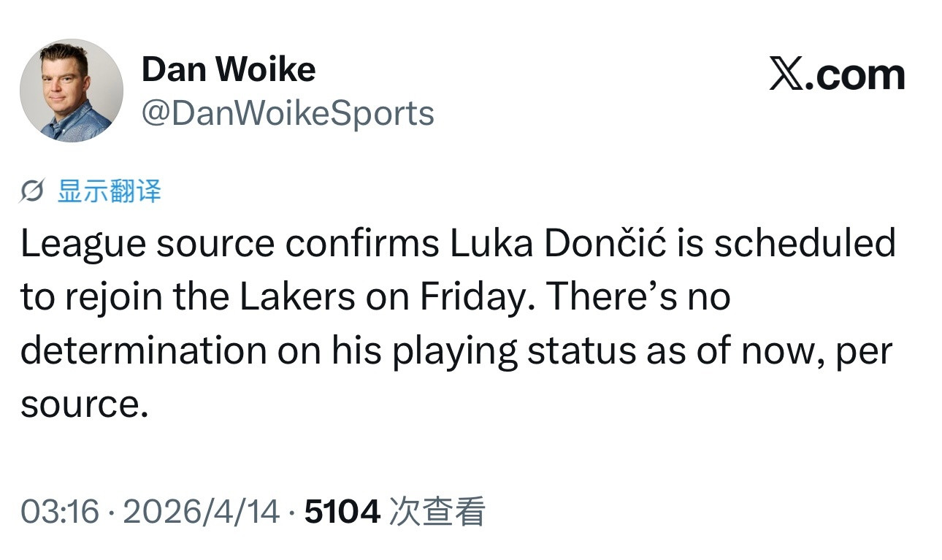Click the X.com logo watermark
Viewport: 942px width, 560px height.
[838, 74]
